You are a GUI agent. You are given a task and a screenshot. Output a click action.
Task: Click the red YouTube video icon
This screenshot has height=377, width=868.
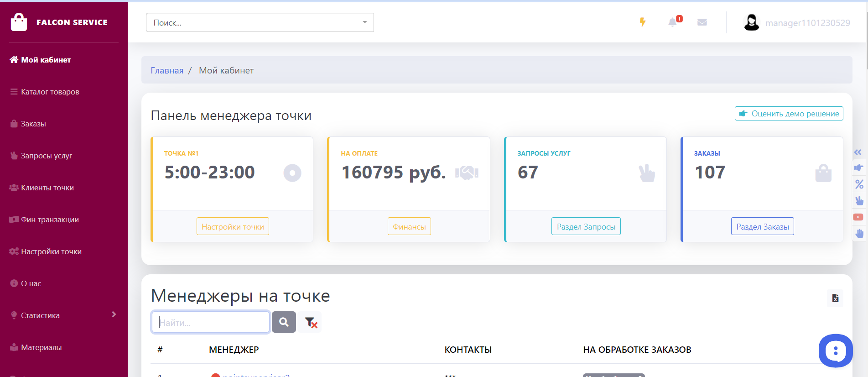point(858,217)
